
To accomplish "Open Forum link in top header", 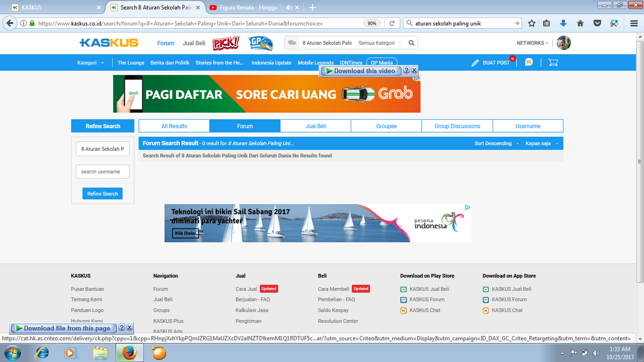I will tap(166, 43).
